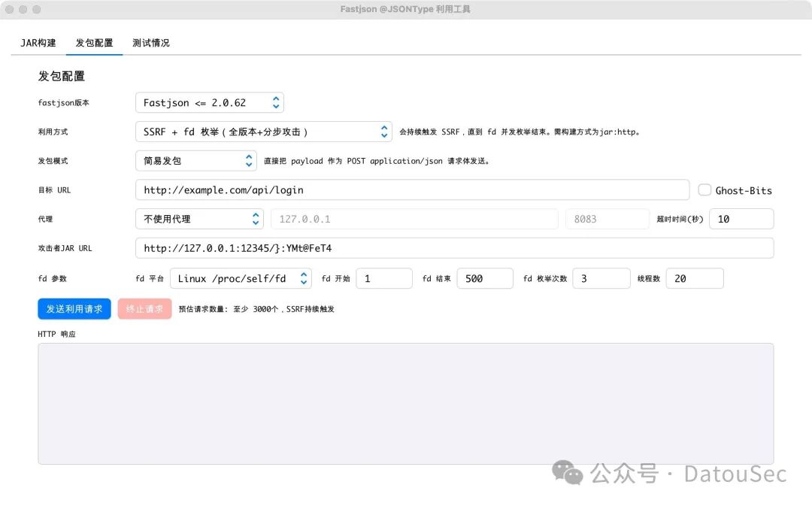
Task: Click inside the HTTP 响应 text area
Action: pos(405,404)
